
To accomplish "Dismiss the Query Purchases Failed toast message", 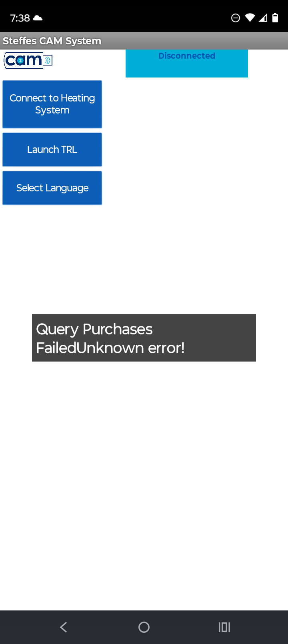I will (x=144, y=338).
